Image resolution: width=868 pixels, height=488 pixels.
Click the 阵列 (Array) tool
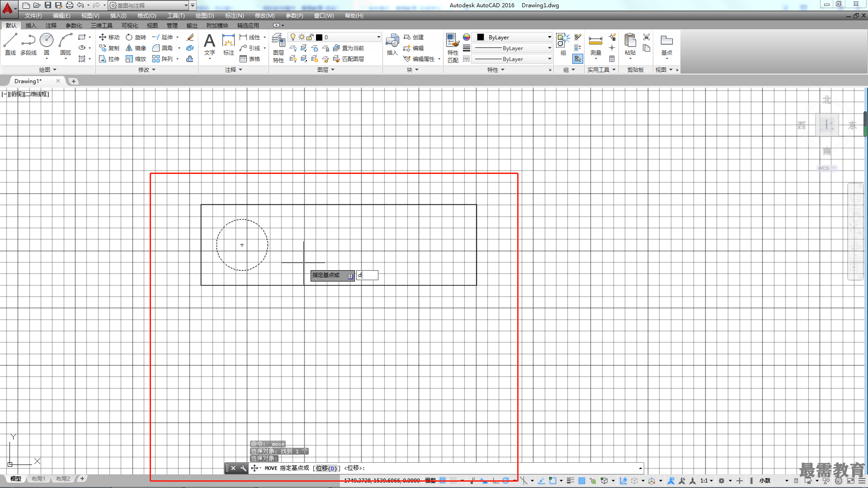tap(162, 59)
